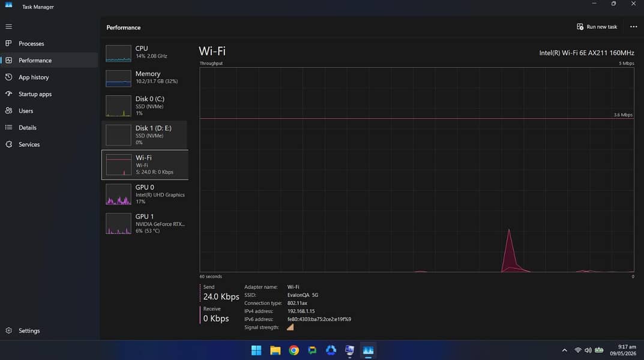This screenshot has height=360, width=644.
Task: Click the Startup apps gauge icon
Action: point(8,94)
